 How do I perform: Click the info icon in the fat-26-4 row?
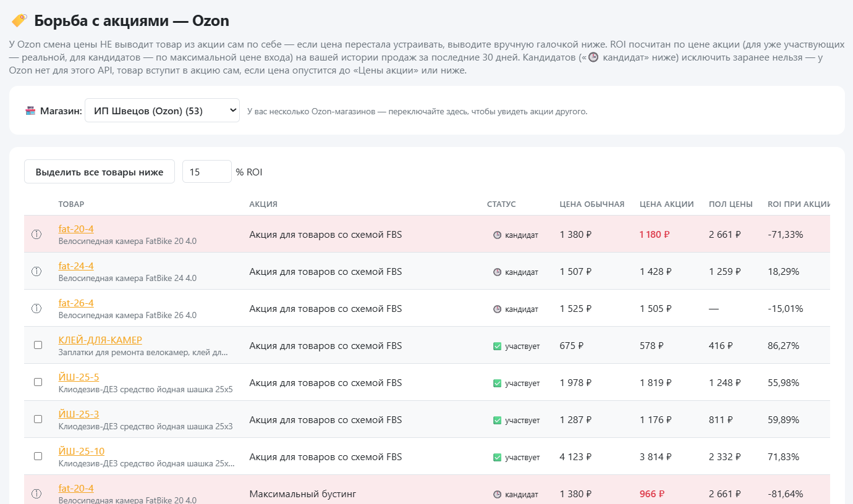(36, 308)
